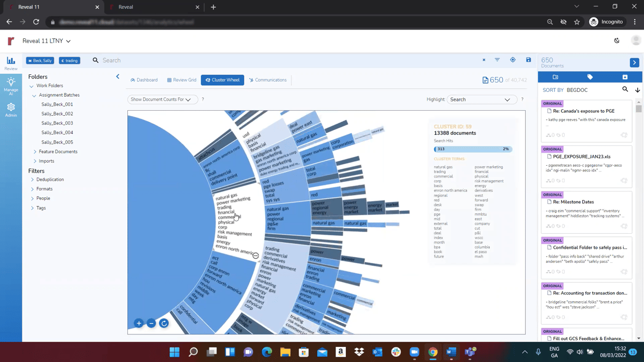644x362 pixels.
Task: Open the user profile avatar
Action: (636, 41)
